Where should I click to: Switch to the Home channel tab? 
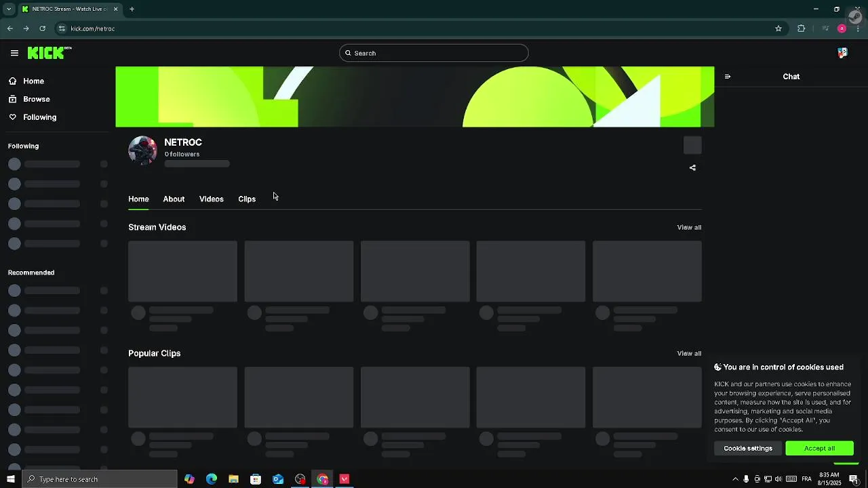(138, 199)
